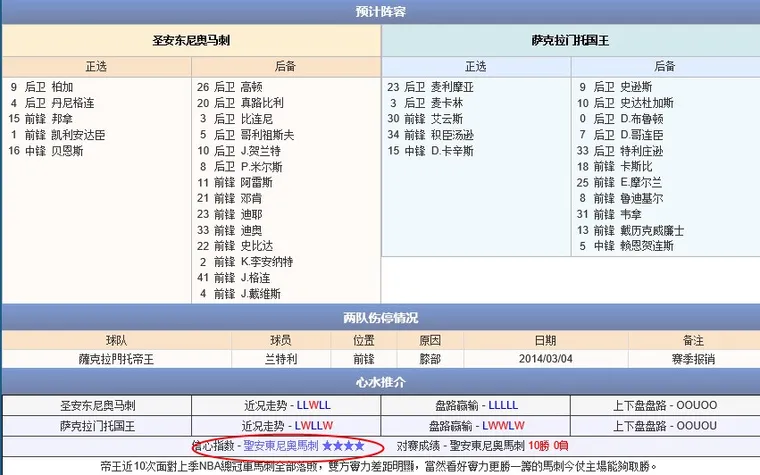The height and width of the screenshot is (475, 760).
Task: Pick Kings bench row 31 前锋 韦拿
Action: point(609,215)
